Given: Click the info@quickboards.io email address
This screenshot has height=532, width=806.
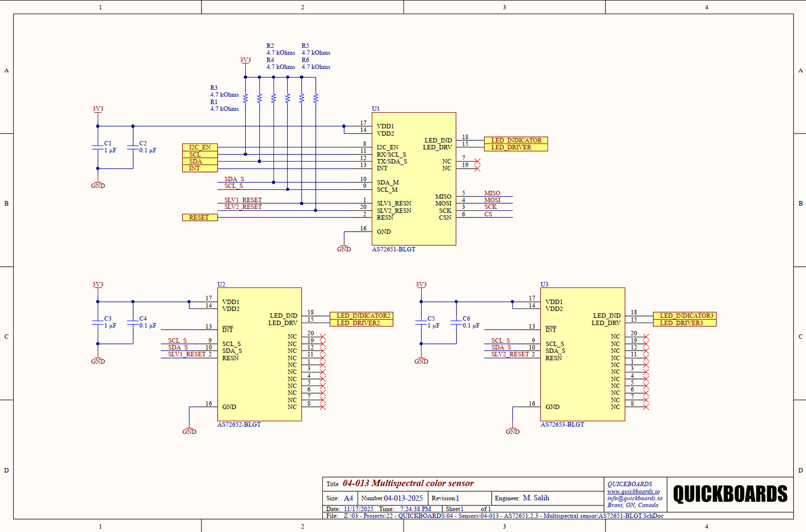Looking at the screenshot, I should pyautogui.click(x=634, y=498).
